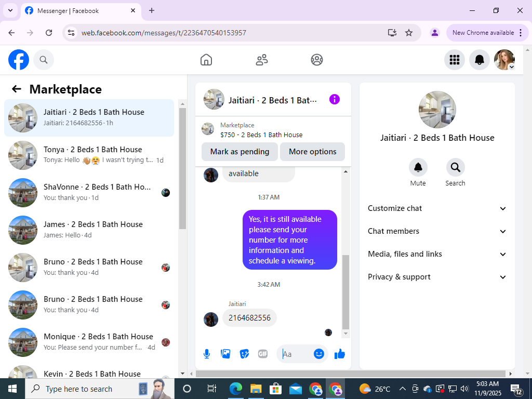Viewport: 532px width, 399px height.
Task: Open the account profile picture menu
Action: click(504, 60)
